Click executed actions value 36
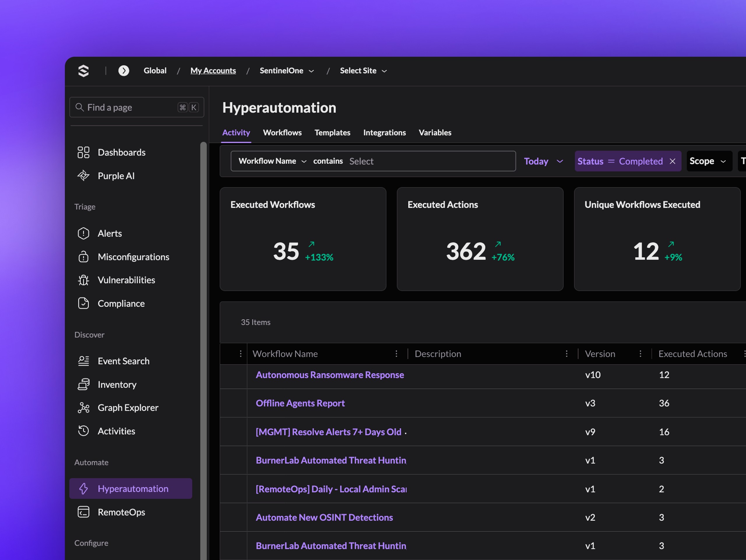The width and height of the screenshot is (746, 560). coord(664,403)
